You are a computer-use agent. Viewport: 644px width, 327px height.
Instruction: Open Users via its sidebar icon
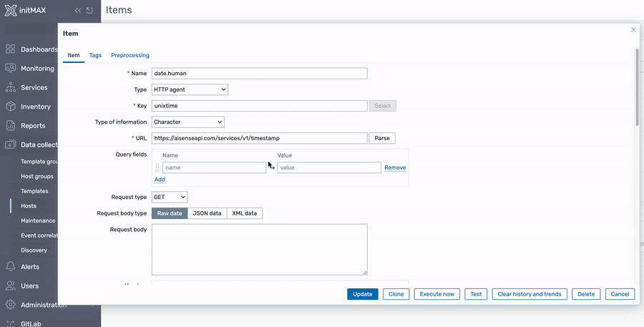(x=11, y=285)
